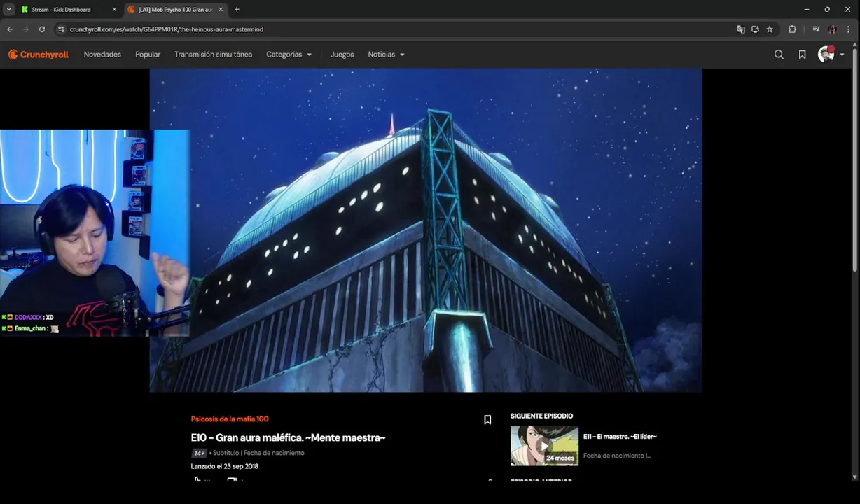Image resolution: width=860 pixels, height=504 pixels.
Task: Open series link Psicosis de la mafia 100
Action: pyautogui.click(x=230, y=419)
